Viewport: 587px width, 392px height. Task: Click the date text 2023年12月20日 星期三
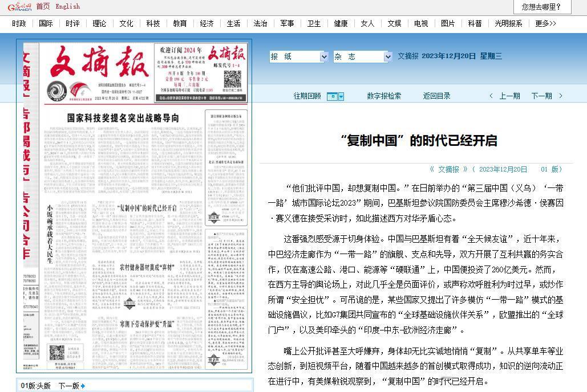point(462,56)
